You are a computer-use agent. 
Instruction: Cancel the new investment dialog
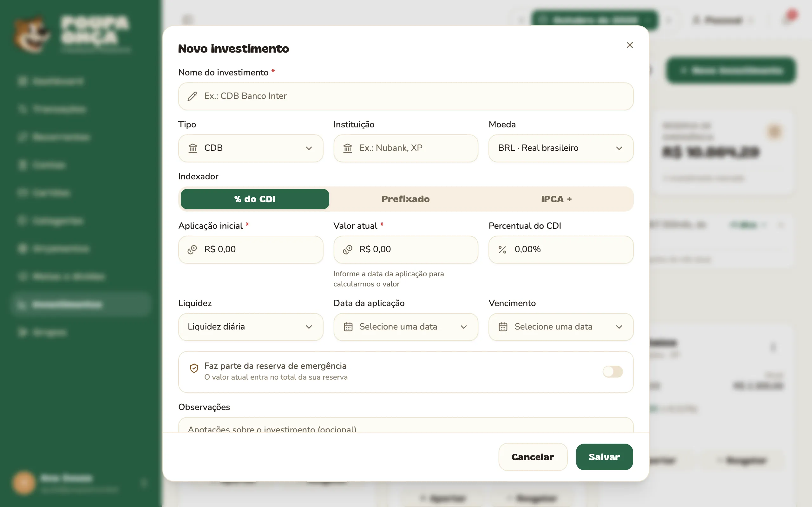click(x=533, y=457)
